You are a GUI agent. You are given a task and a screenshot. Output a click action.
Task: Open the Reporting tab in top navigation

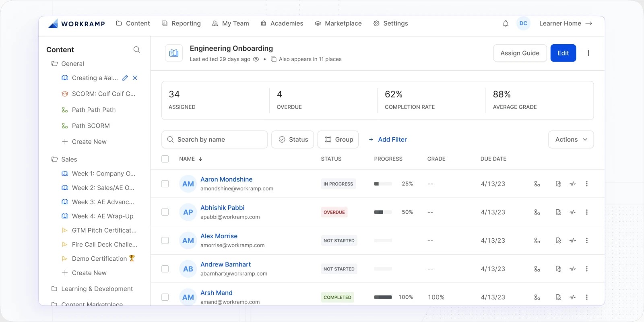[181, 23]
